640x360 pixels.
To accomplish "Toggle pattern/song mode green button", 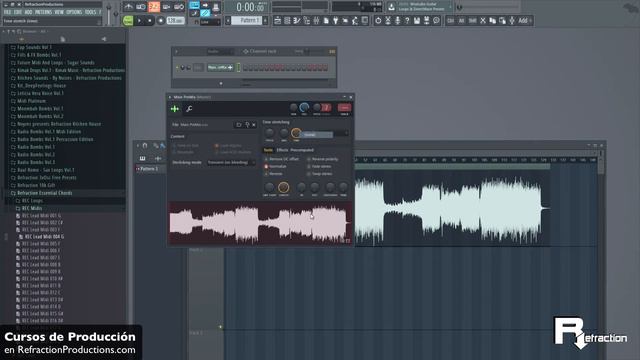I will [128, 20].
